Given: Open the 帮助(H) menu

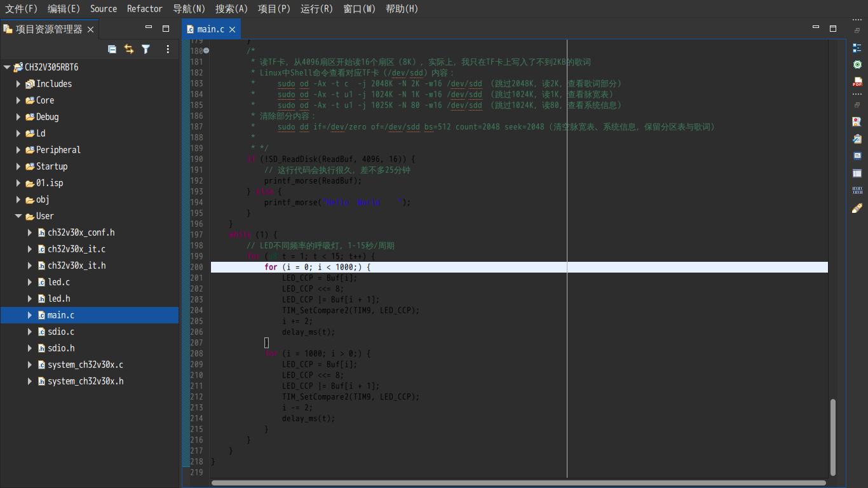Looking at the screenshot, I should tap(402, 9).
